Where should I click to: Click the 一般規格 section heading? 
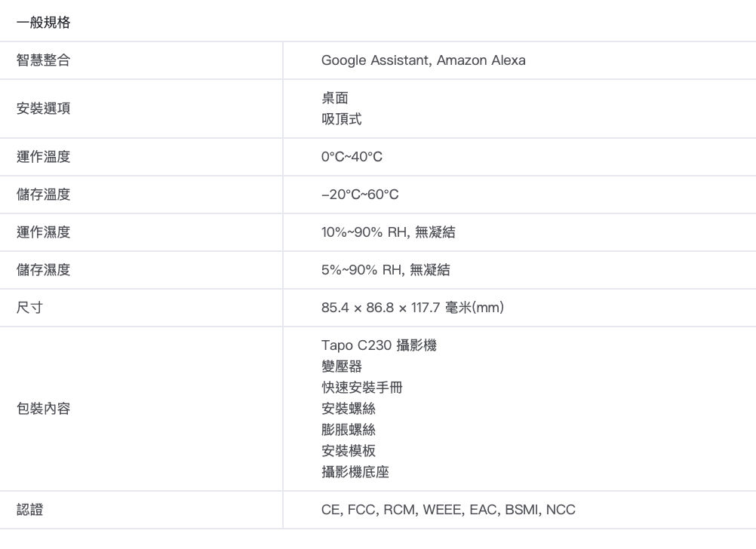point(44,23)
